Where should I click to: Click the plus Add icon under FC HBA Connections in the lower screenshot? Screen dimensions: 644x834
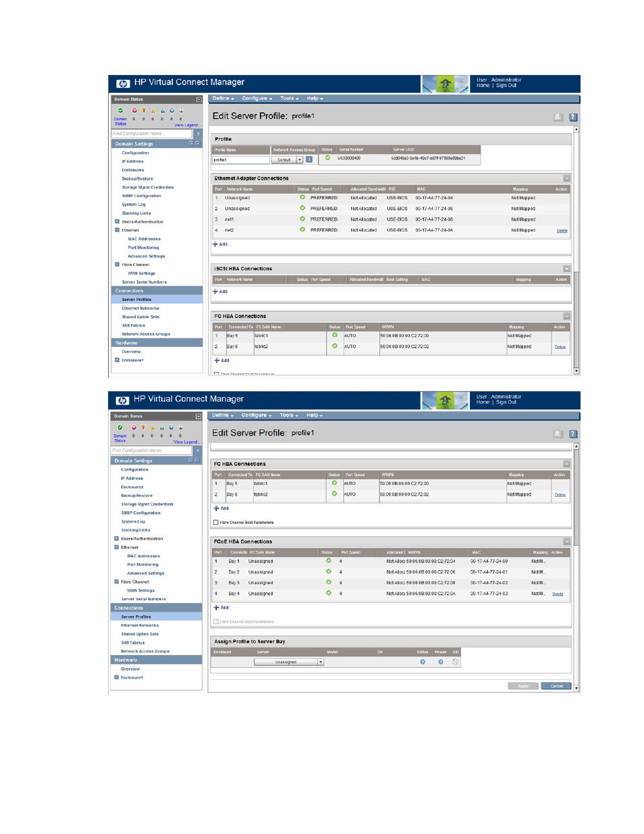217,509
